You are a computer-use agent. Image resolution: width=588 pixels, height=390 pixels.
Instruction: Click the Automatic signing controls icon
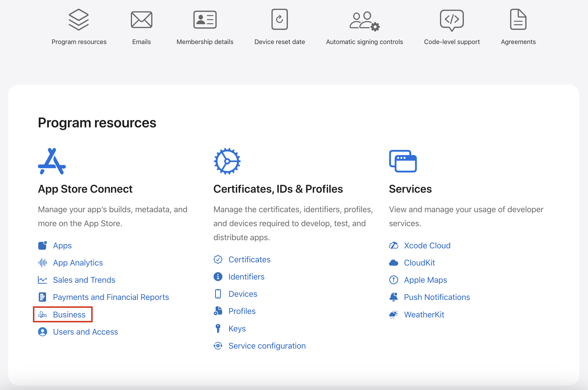364,21
